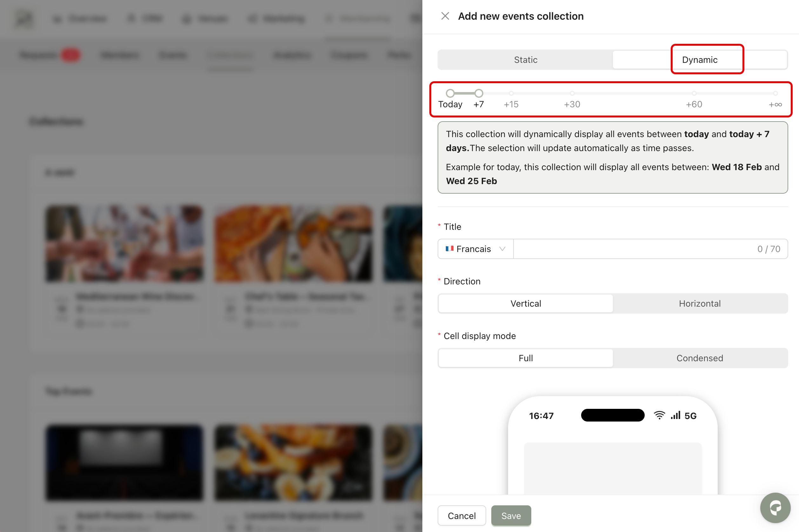Screen dimensions: 799x532
Task: Set range slider to +15 mark
Action: tap(511, 93)
